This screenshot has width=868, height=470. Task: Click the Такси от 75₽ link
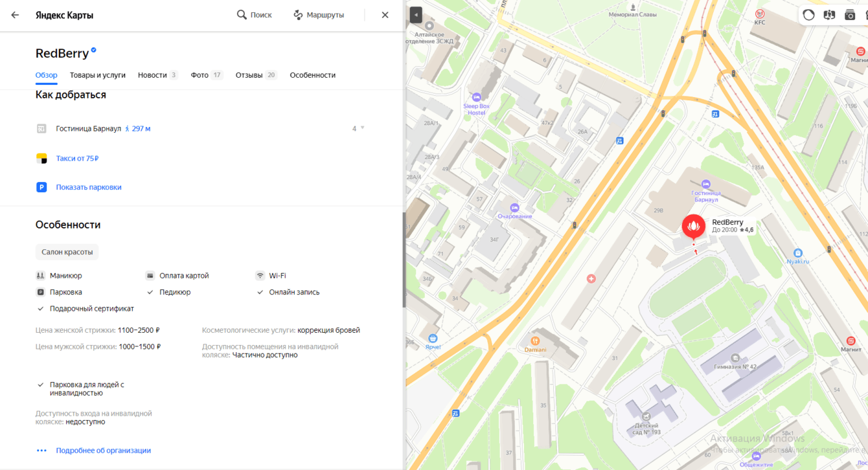tap(77, 158)
